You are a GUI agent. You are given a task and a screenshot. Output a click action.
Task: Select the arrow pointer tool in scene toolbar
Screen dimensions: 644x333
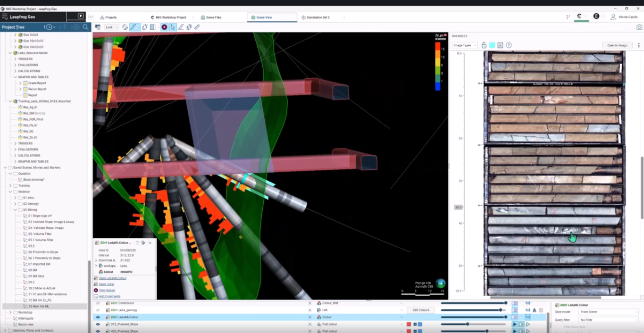tap(173, 27)
